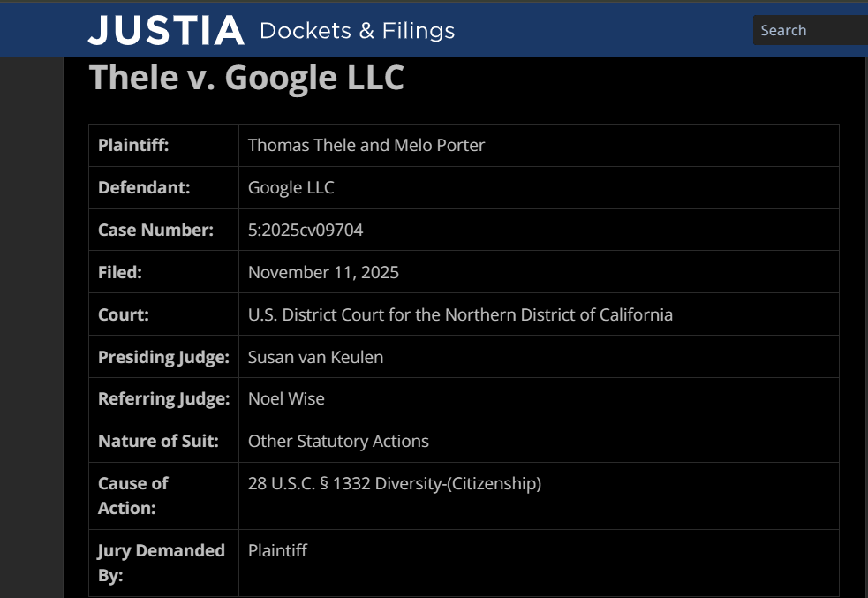Click presiding judge Susan van Keulen
The width and height of the screenshot is (868, 598).
315,357
